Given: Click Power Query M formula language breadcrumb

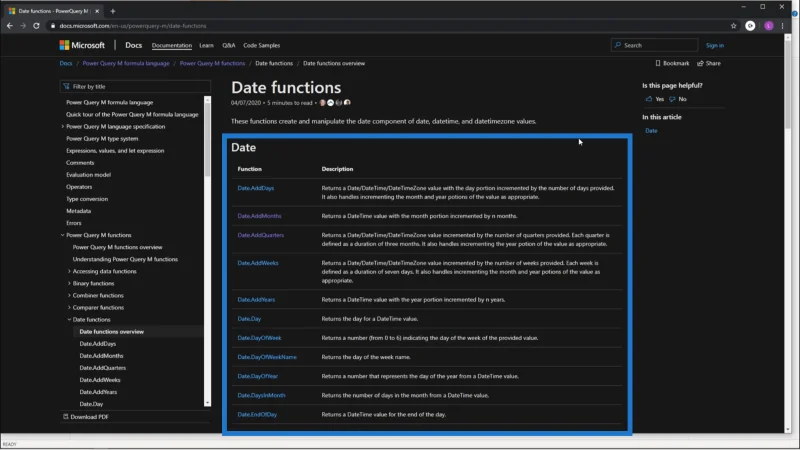Looking at the screenshot, I should point(126,63).
